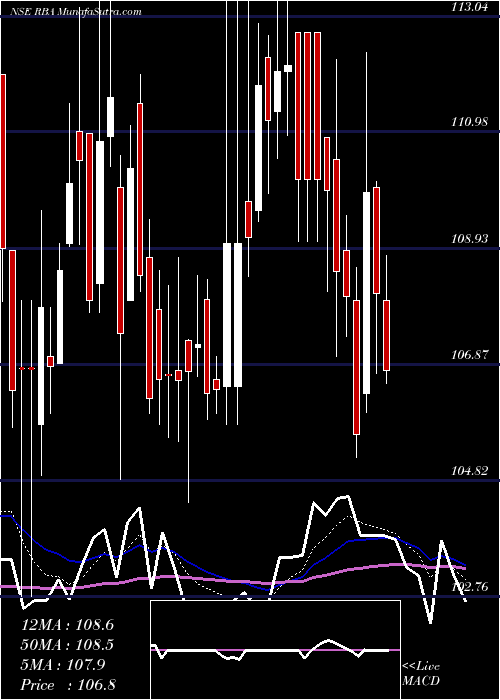Click the 102.76 price level label
The image size is (500, 700).
pos(470,586)
